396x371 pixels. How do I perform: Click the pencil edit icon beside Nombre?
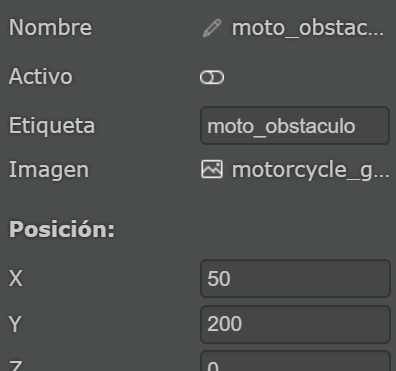pos(212,28)
